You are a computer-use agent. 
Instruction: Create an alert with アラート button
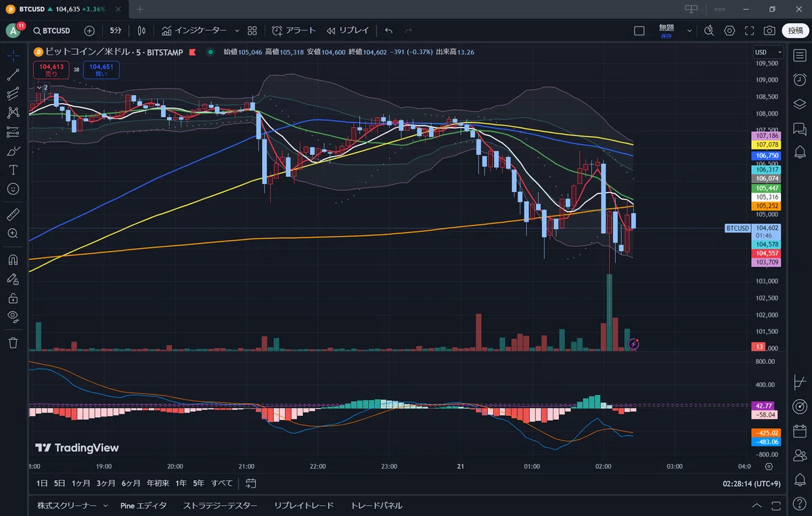(294, 30)
